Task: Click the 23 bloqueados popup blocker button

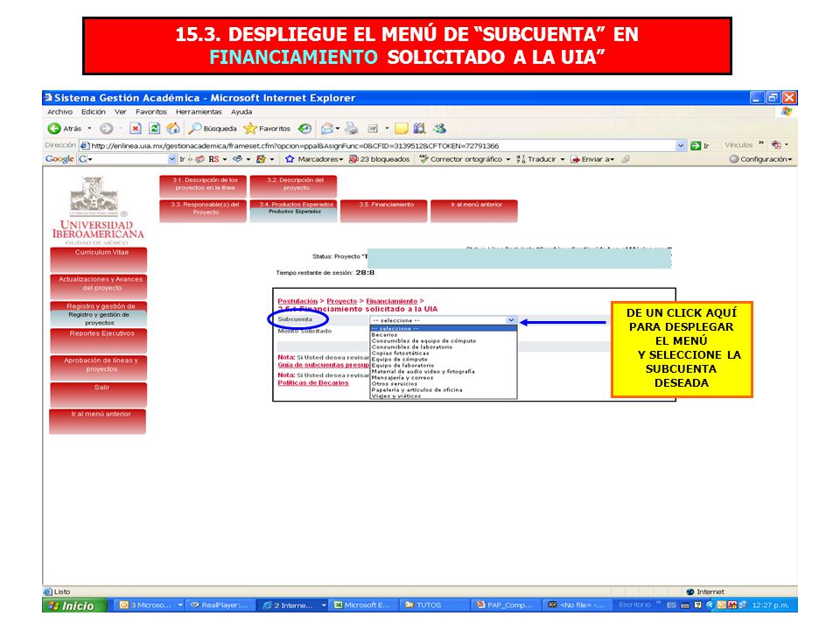Action: click(x=379, y=159)
